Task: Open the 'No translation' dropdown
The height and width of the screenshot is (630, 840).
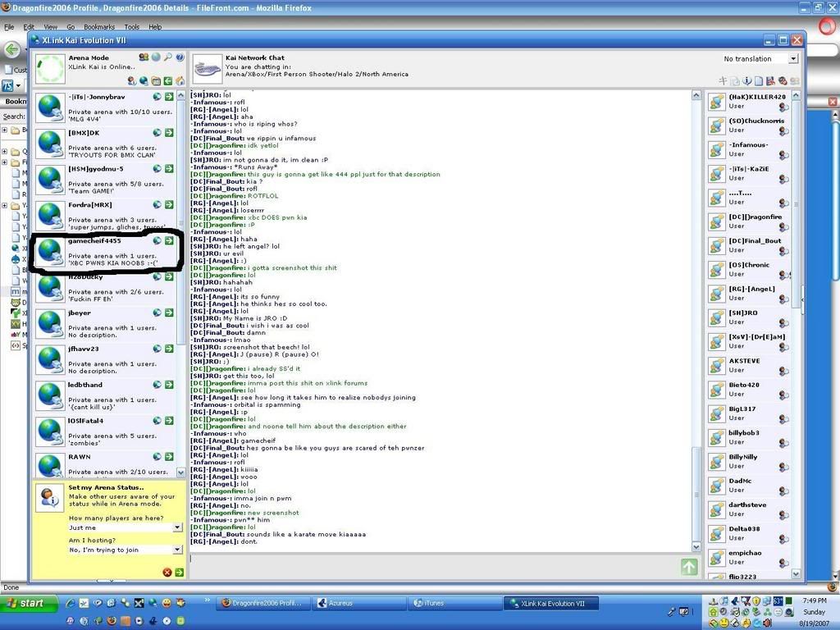Action: [x=760, y=58]
